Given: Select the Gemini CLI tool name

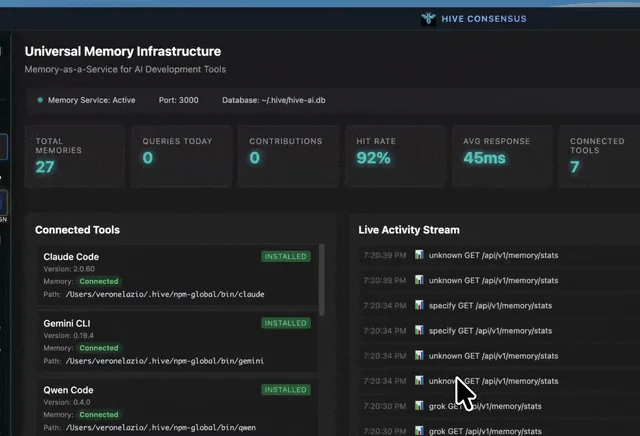Looking at the screenshot, I should click(x=67, y=323).
